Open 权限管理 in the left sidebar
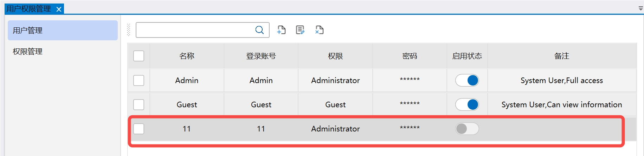This screenshot has width=644, height=156. (28, 52)
